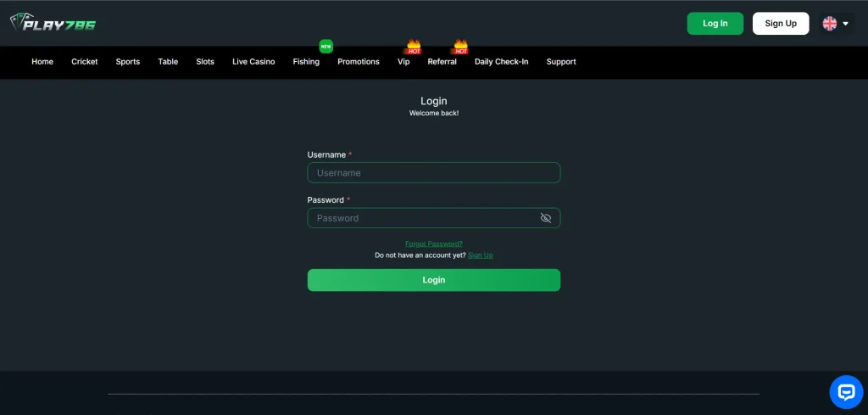Image resolution: width=868 pixels, height=415 pixels.
Task: Select Live Casino in navigation
Action: pos(253,62)
